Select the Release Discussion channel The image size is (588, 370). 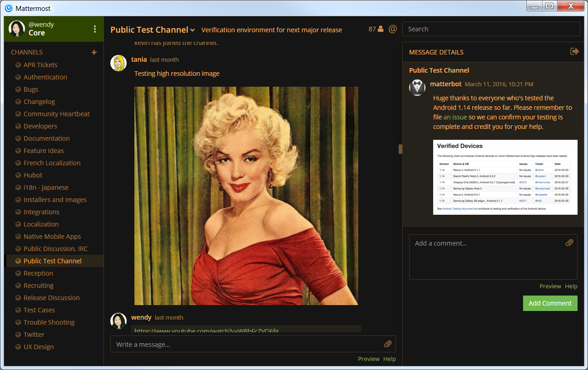[x=52, y=298]
